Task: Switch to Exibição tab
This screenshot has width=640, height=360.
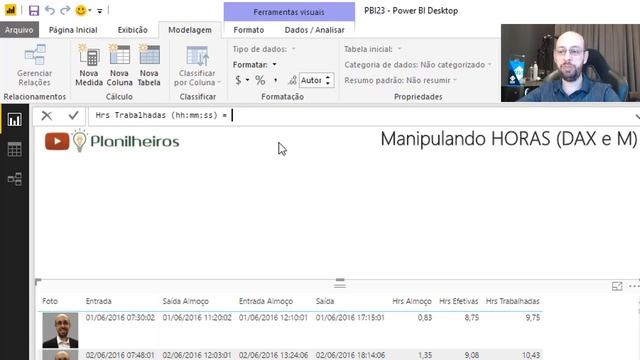Action: coord(132,30)
